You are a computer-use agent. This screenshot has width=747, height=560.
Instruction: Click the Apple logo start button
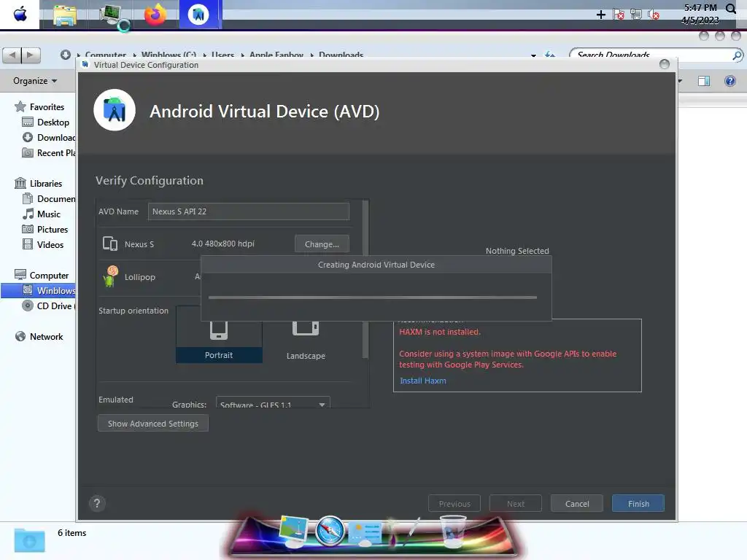coord(20,15)
